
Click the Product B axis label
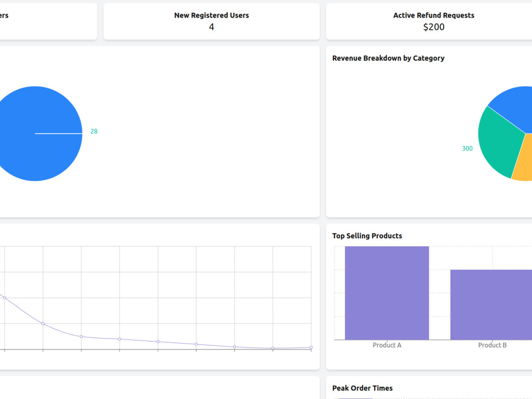click(x=492, y=345)
